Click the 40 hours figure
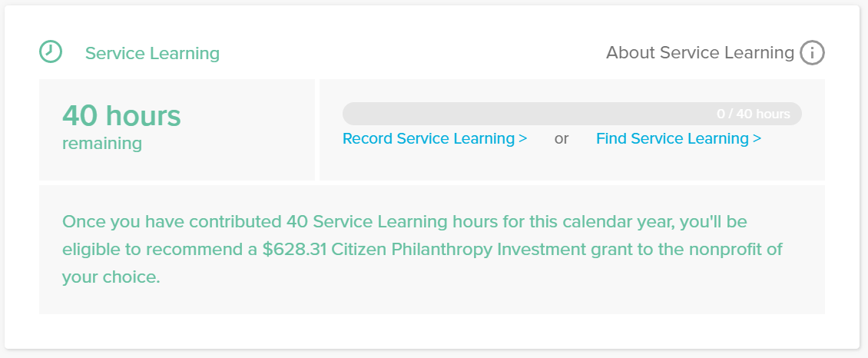 [121, 116]
